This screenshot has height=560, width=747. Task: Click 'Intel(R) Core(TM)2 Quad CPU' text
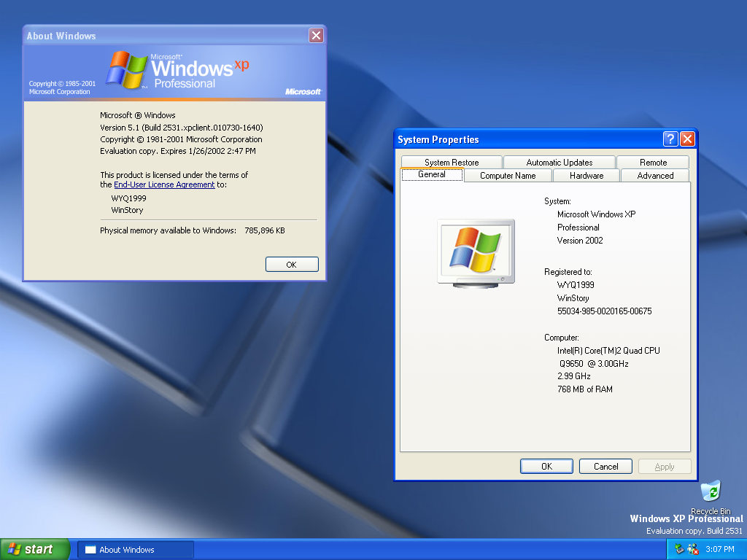[608, 351]
